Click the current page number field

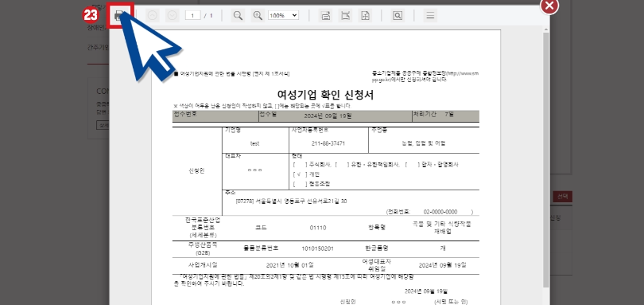point(192,16)
